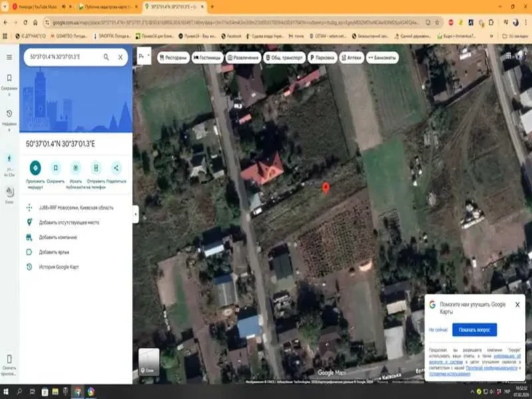Clear the coordinates search with X
Viewport: 532px width, 399px height.
120,57
